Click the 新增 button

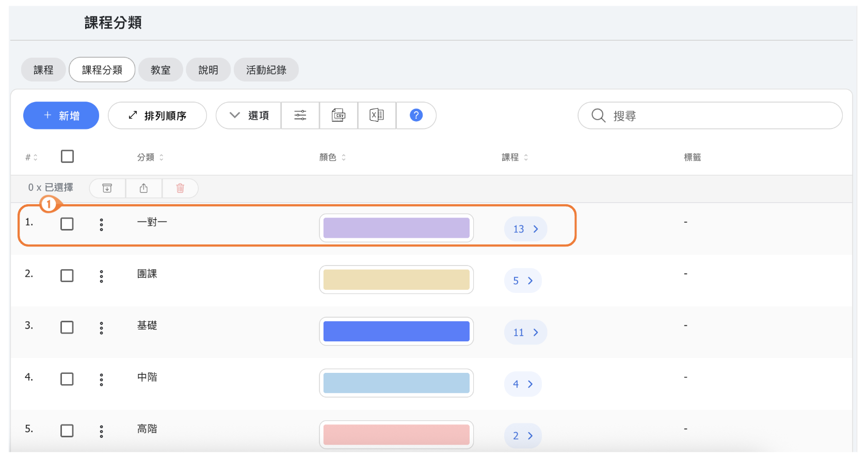click(x=61, y=116)
